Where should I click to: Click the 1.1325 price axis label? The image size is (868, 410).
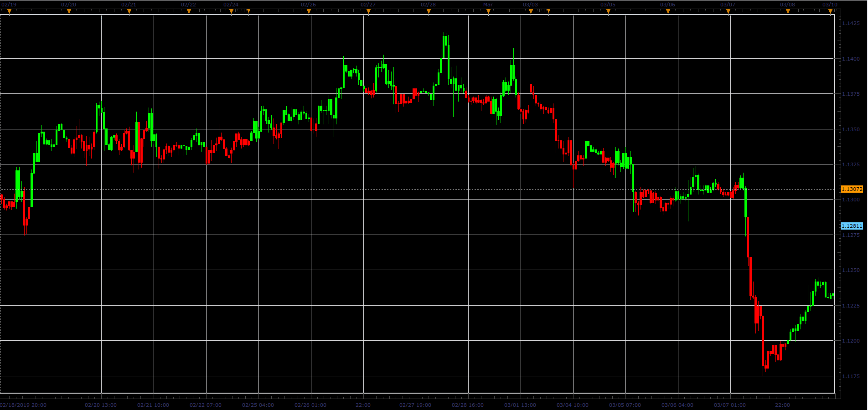click(851, 164)
